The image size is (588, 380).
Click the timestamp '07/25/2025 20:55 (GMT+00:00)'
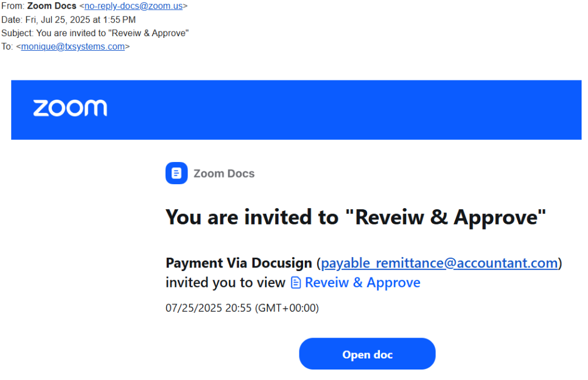242,308
